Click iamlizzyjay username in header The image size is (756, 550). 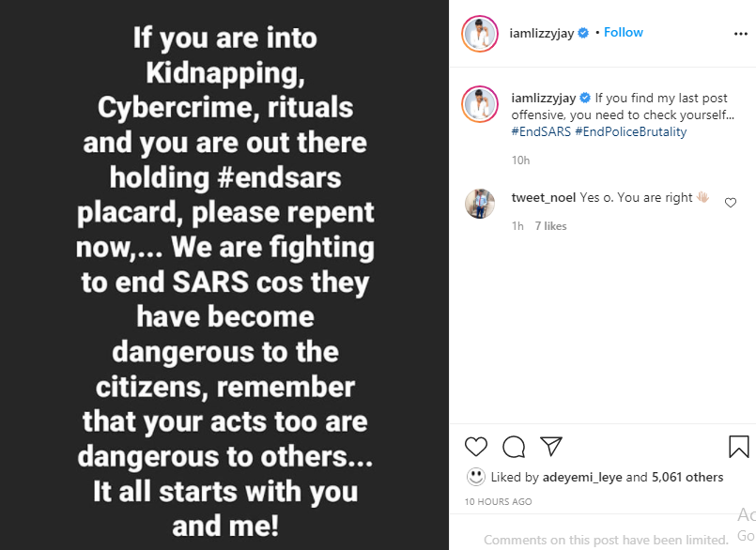[x=541, y=33]
